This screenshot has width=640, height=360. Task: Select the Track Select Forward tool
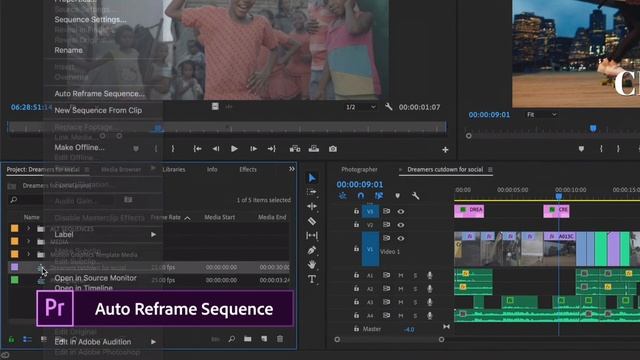pyautogui.click(x=312, y=192)
